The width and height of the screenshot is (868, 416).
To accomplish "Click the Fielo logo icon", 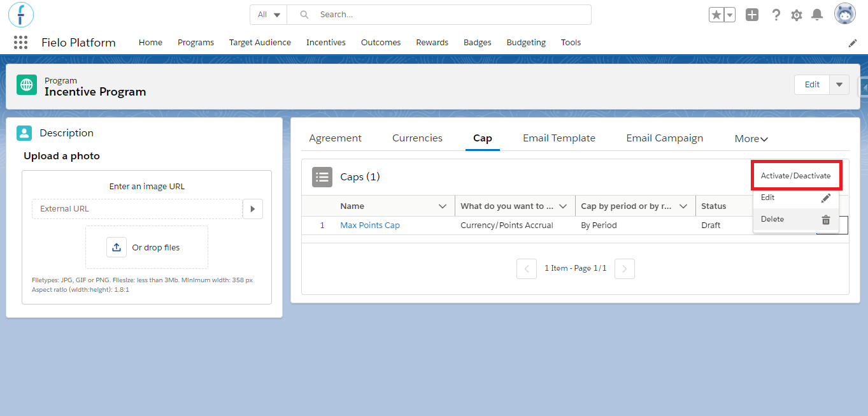I will click(21, 14).
